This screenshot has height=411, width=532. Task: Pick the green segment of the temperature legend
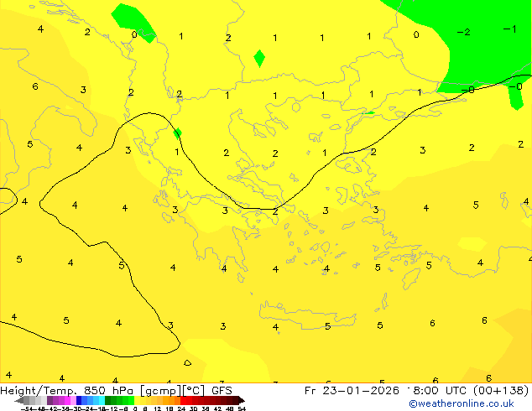pos(117,400)
